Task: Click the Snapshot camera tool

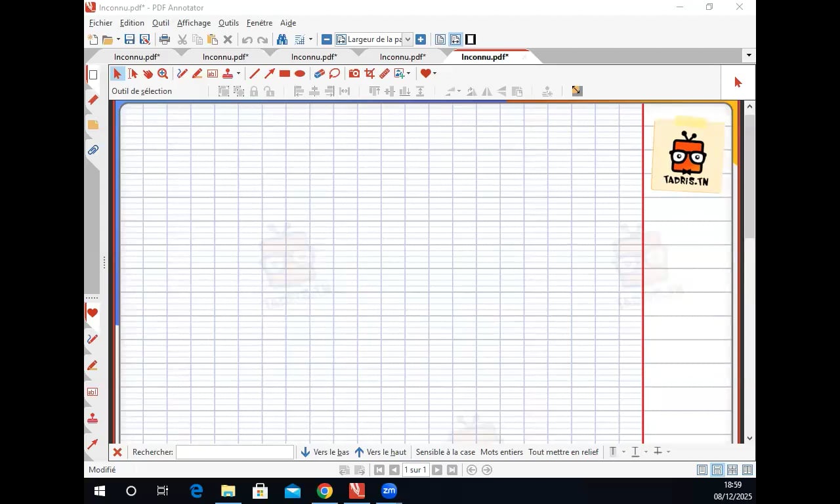Action: (354, 74)
